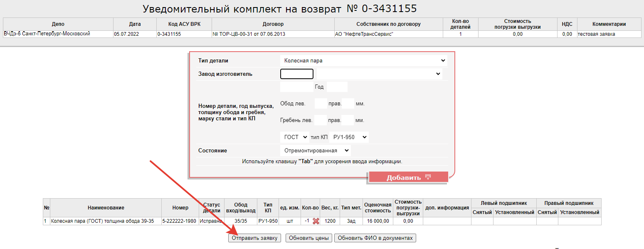
Task: Click the 16 000,00 estimated cost cell
Action: click(378, 221)
